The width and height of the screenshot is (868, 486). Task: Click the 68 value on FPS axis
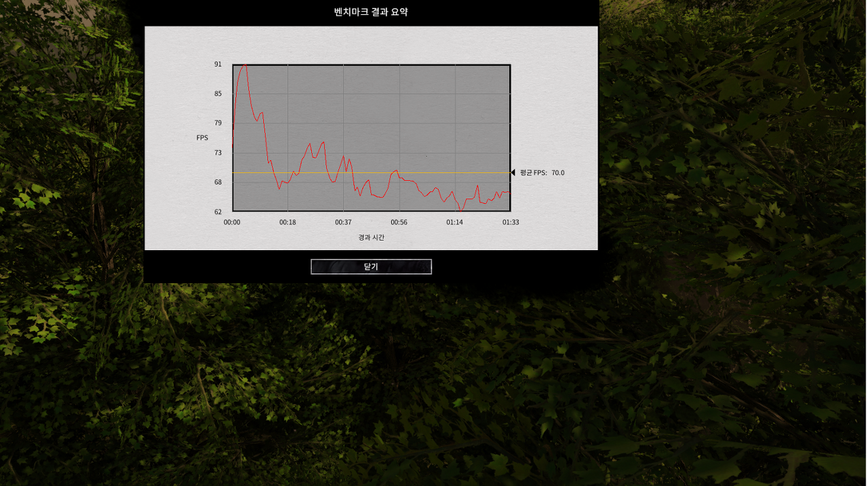[218, 182]
